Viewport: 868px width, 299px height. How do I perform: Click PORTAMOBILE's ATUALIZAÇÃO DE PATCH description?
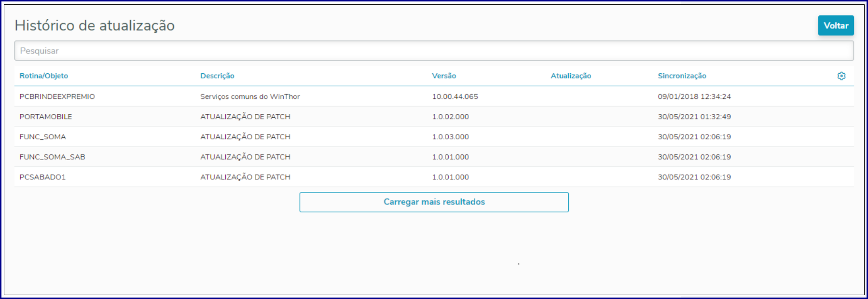click(245, 117)
